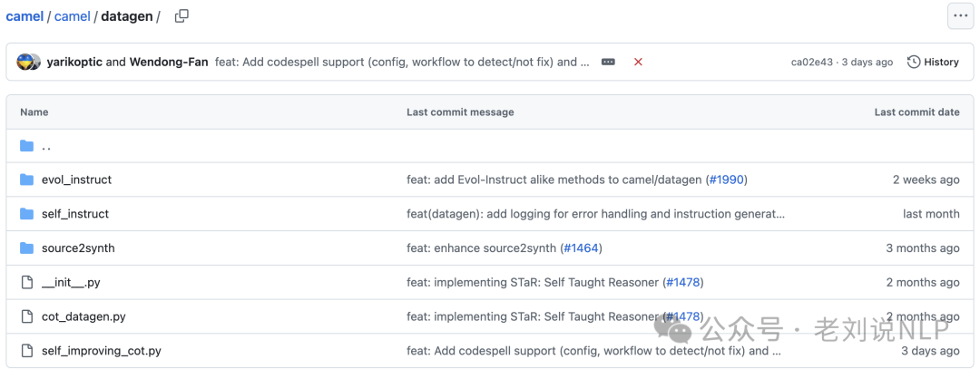Click the '3 months ago' date
Image resolution: width=980 pixels, height=369 pixels.
(x=923, y=248)
